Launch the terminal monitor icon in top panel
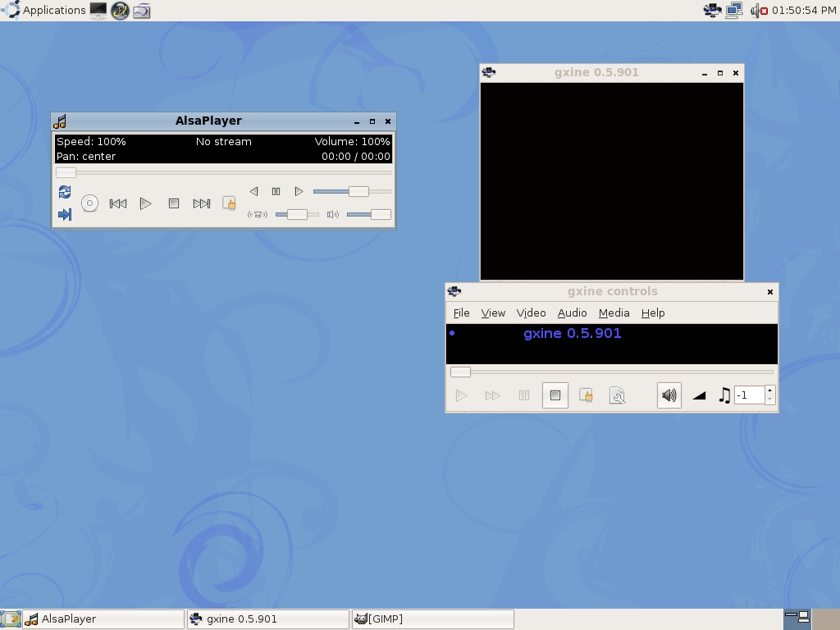This screenshot has height=630, width=840. click(x=98, y=10)
